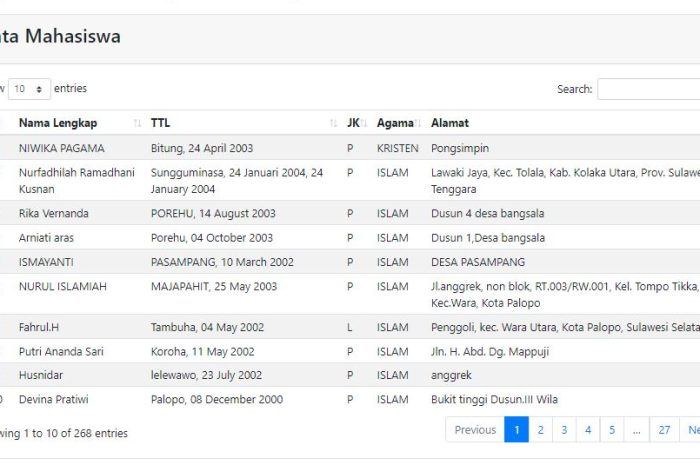
Task: Click the L gender cell for Fahrul.H
Action: pyautogui.click(x=350, y=327)
